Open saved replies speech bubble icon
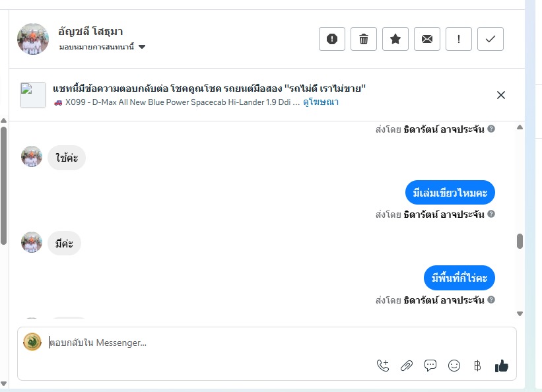542x392 pixels. (430, 365)
